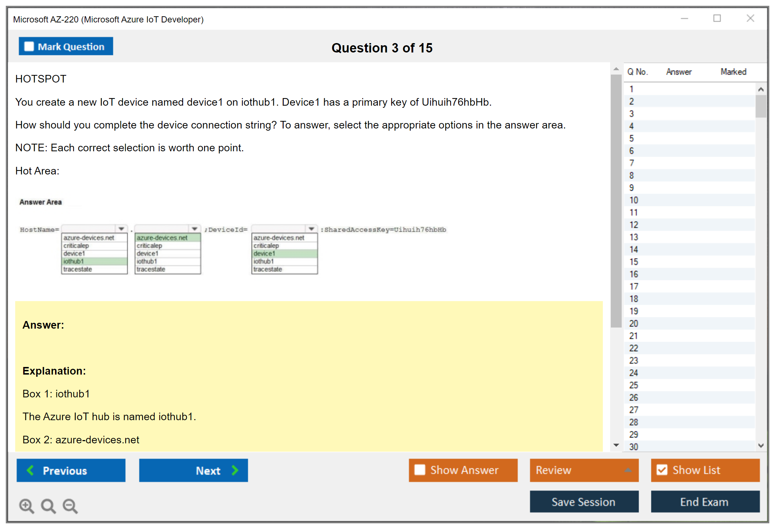778x532 pixels.
Task: Uncheck the Show List checkbox
Action: coord(662,470)
